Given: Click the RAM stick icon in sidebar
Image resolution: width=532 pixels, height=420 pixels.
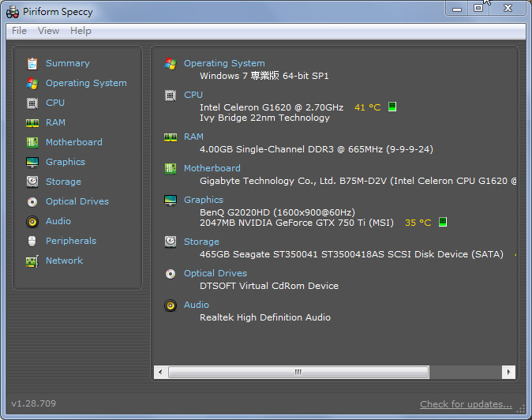Looking at the screenshot, I should click(x=32, y=123).
